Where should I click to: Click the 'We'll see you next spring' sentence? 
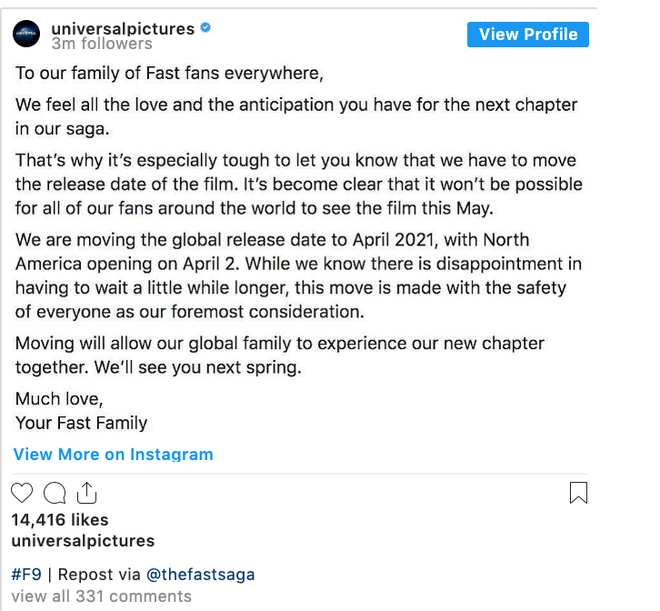pos(198,367)
